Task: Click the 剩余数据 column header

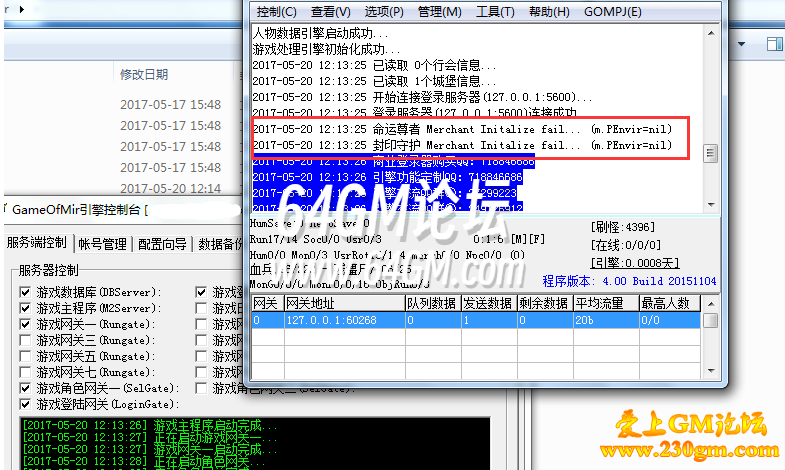Action: pyautogui.click(x=545, y=303)
